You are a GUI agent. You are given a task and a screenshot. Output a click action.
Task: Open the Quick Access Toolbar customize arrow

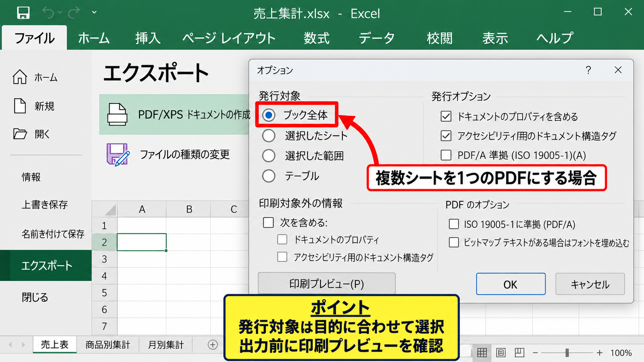(x=94, y=12)
